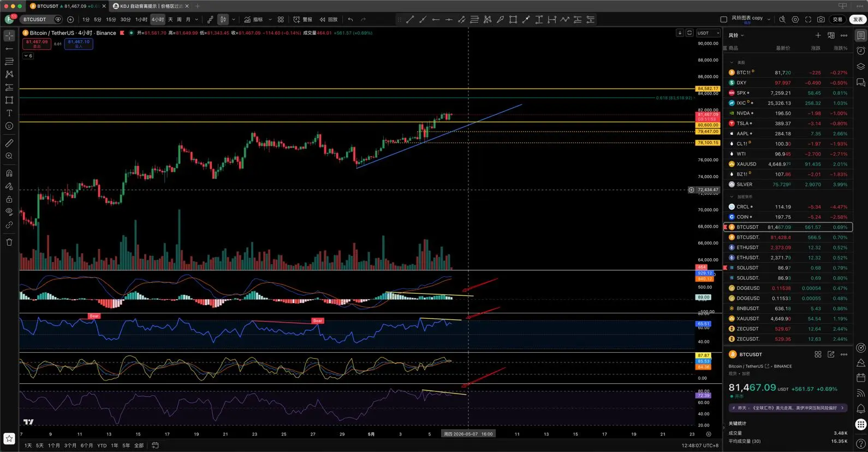Open the go-to-date calendar icon
The width and height of the screenshot is (868, 452).
[x=155, y=445]
